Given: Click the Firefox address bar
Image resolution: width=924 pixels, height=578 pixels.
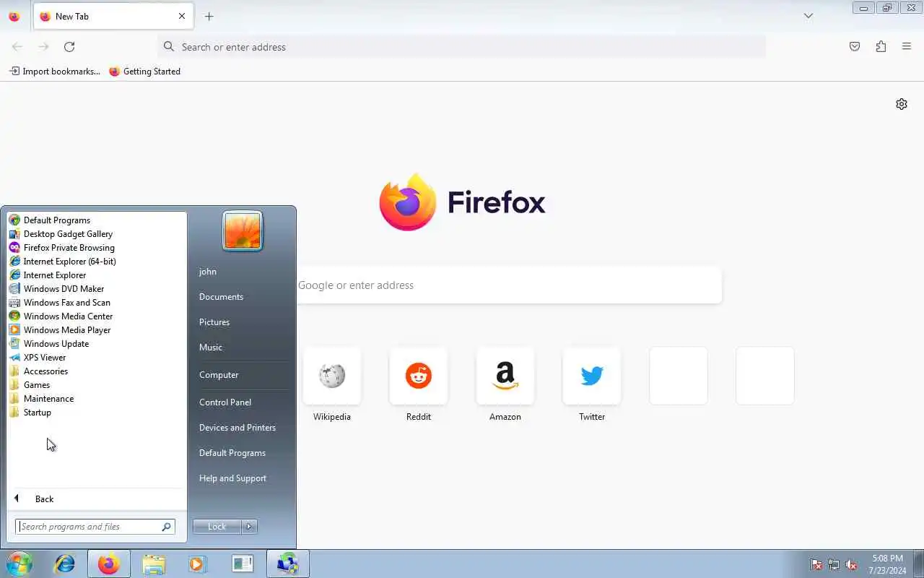Looking at the screenshot, I should click(x=462, y=47).
